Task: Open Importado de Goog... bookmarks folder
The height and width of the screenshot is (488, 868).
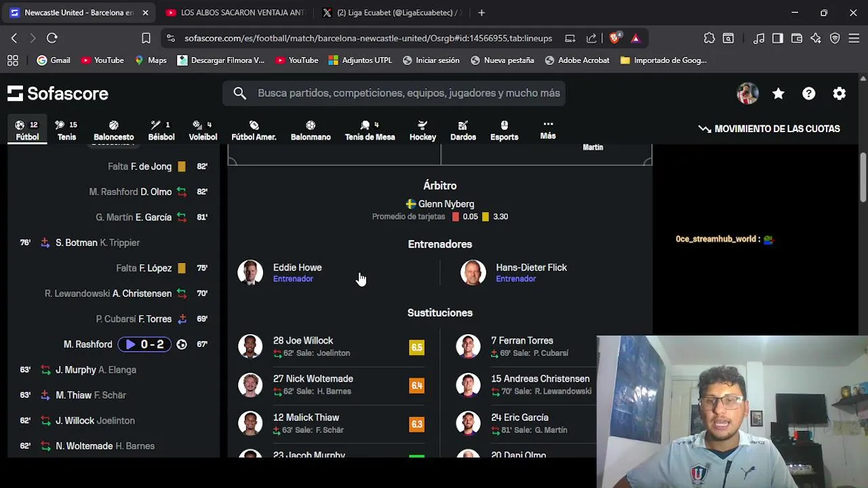Action: (663, 60)
